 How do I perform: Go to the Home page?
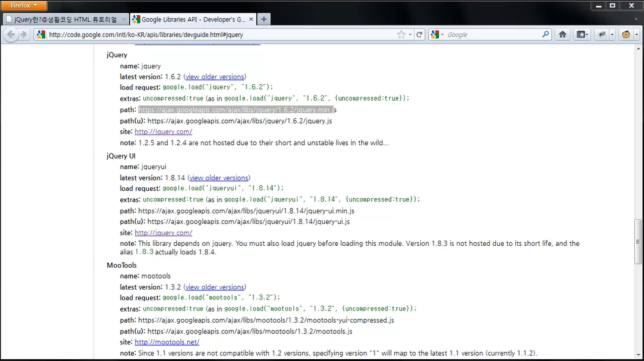coord(563,35)
